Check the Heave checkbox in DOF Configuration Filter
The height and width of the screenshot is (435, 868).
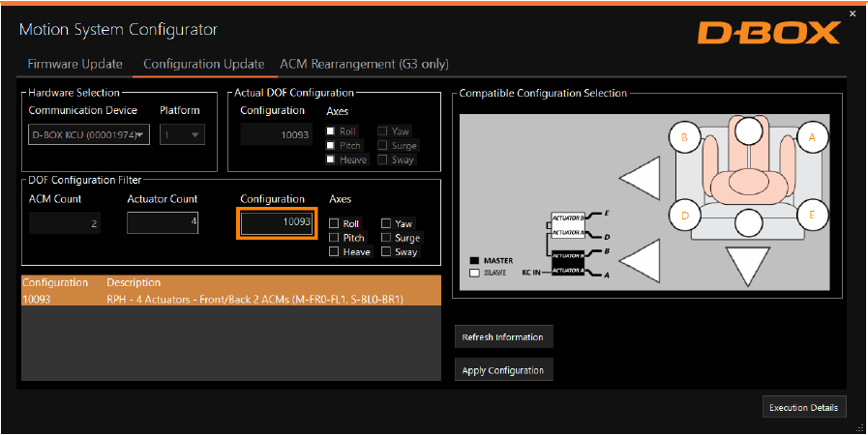[335, 252]
